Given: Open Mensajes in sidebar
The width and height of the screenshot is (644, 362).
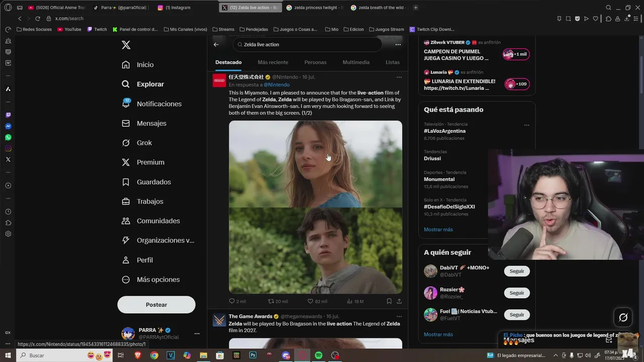Looking at the screenshot, I should 144,123.
